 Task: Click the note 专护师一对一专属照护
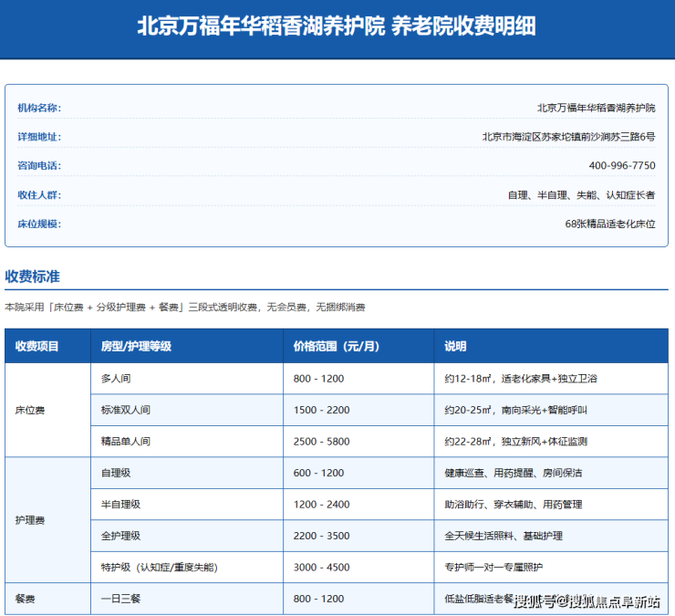coord(493,568)
